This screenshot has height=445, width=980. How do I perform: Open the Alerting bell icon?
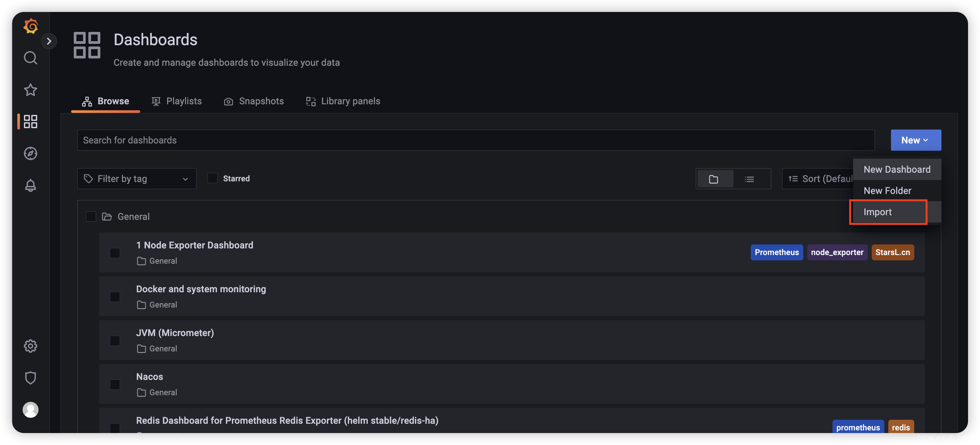point(30,186)
